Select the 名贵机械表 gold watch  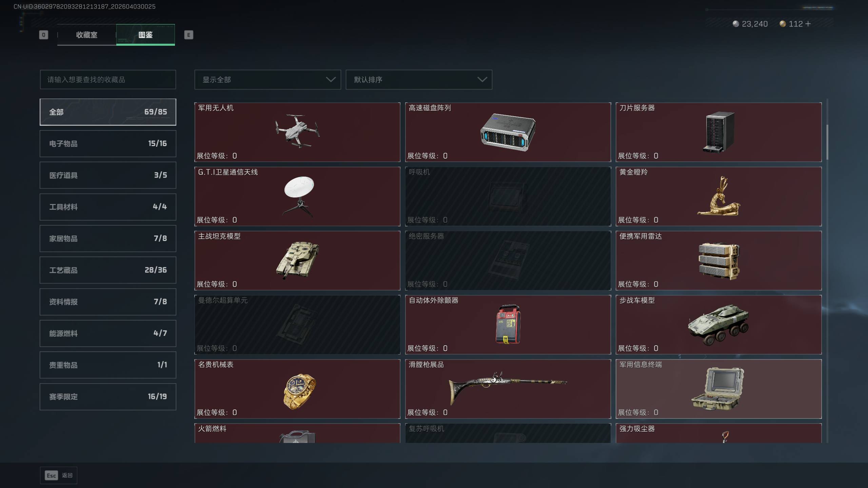pos(297,389)
